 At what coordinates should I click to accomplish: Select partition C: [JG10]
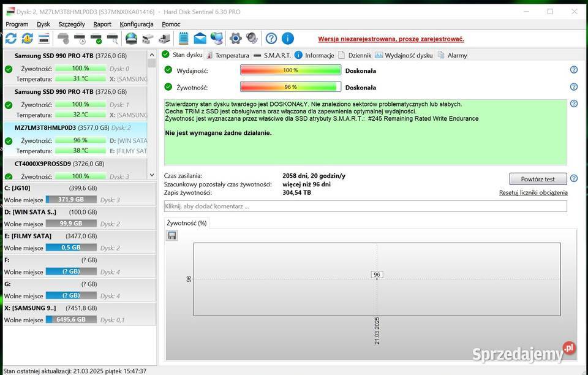tap(80, 194)
